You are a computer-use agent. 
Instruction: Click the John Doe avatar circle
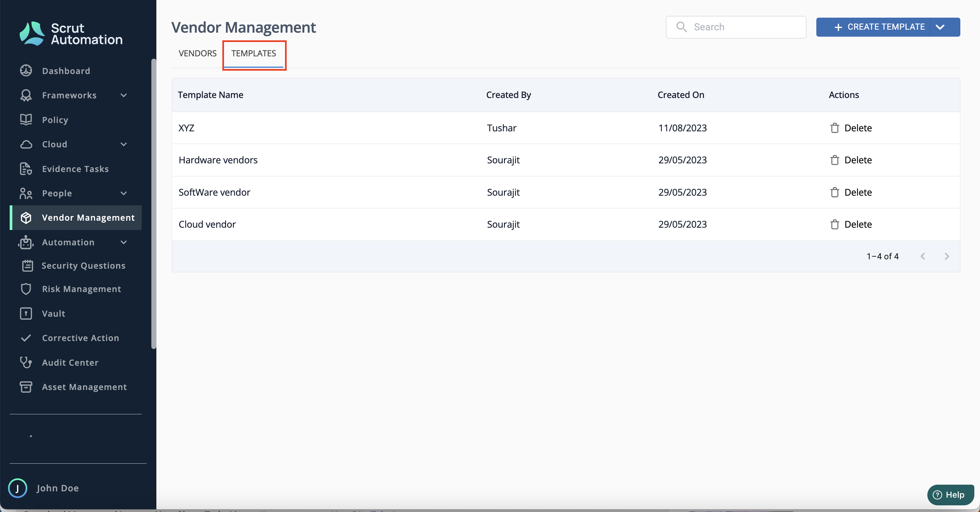tap(17, 488)
